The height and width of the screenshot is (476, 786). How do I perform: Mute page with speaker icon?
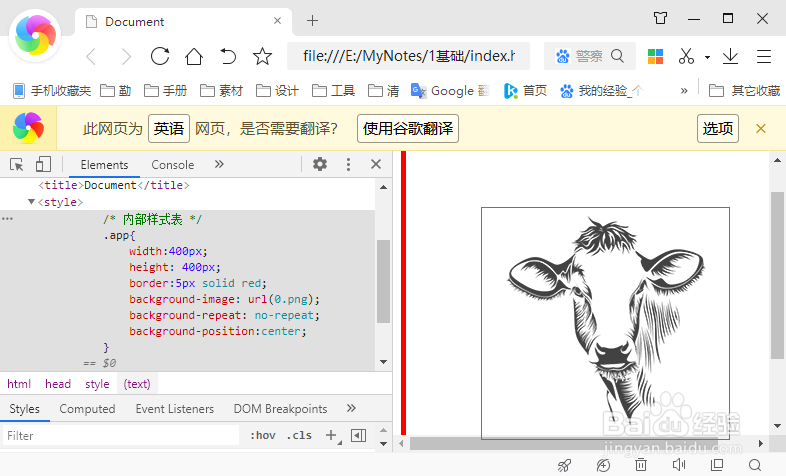pos(679,465)
